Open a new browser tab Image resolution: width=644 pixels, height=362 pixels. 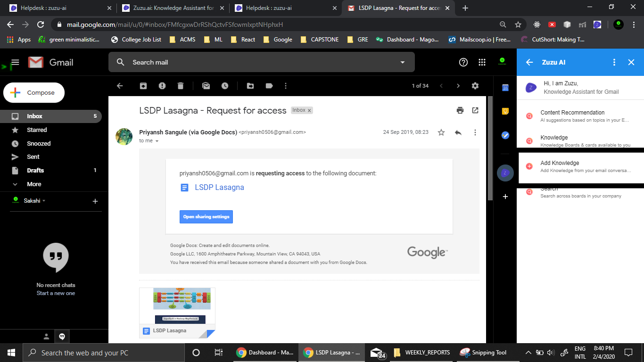(x=465, y=8)
